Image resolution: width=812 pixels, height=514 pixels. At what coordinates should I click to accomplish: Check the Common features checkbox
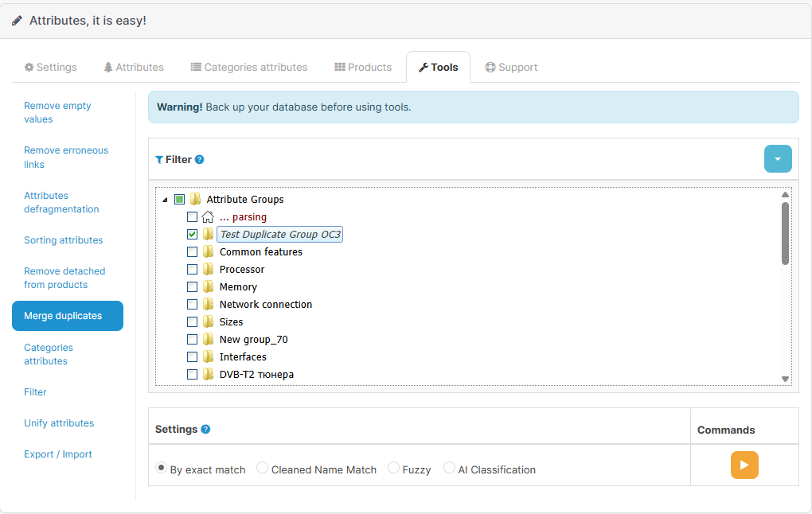(191, 251)
